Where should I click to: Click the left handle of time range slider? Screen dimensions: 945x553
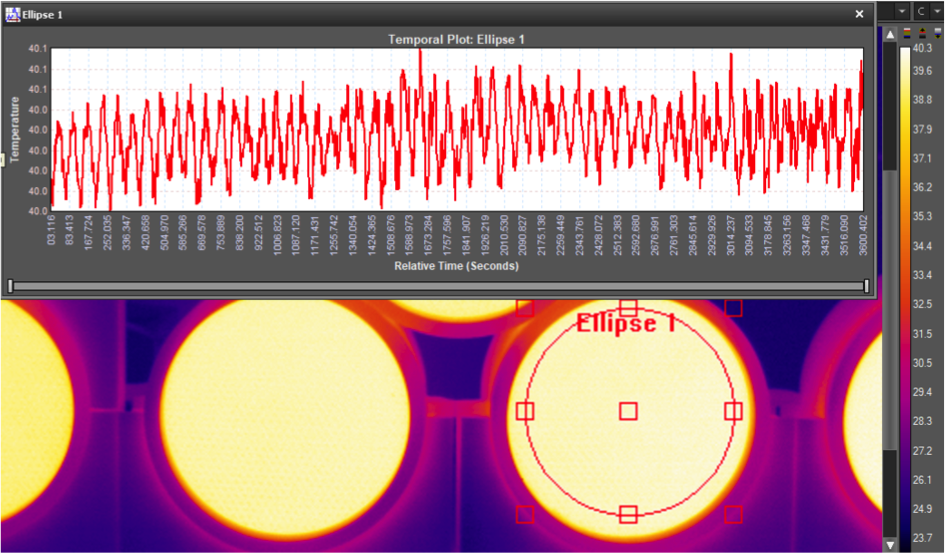coord(10,286)
